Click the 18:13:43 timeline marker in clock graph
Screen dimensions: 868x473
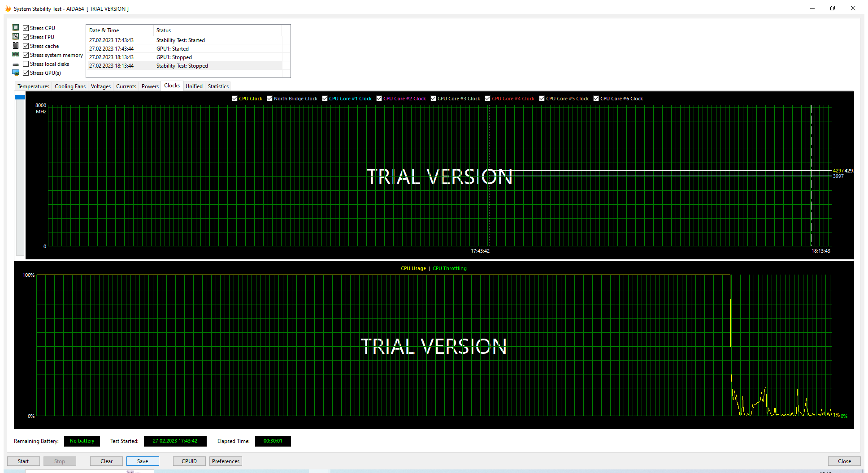pos(820,251)
